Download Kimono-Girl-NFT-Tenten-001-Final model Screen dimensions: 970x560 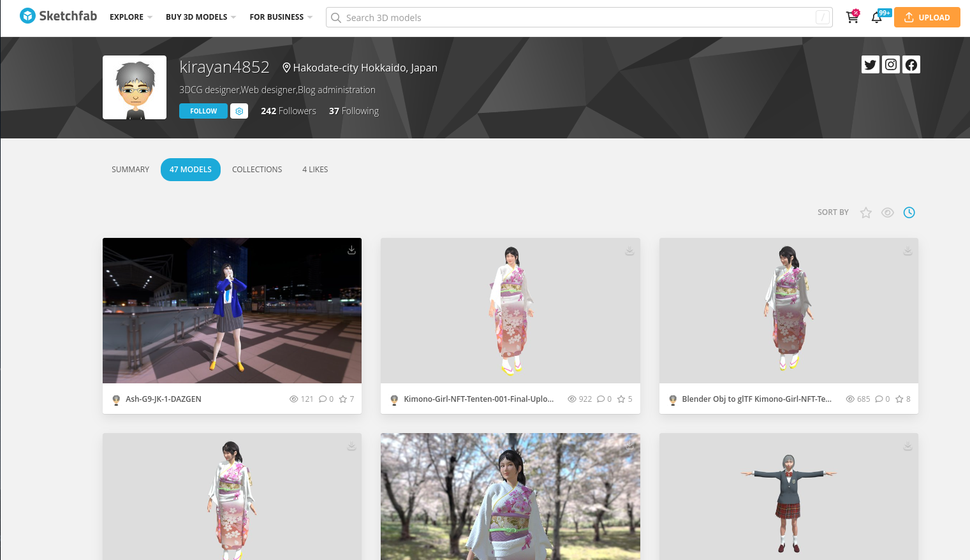[629, 251]
